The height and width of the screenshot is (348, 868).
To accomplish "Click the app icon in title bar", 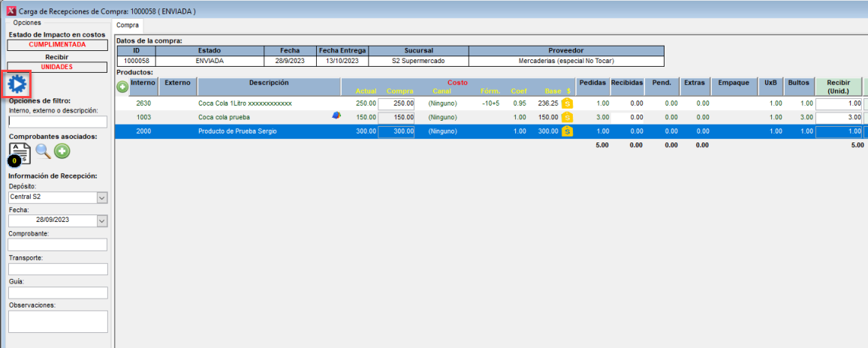I will pos(10,10).
